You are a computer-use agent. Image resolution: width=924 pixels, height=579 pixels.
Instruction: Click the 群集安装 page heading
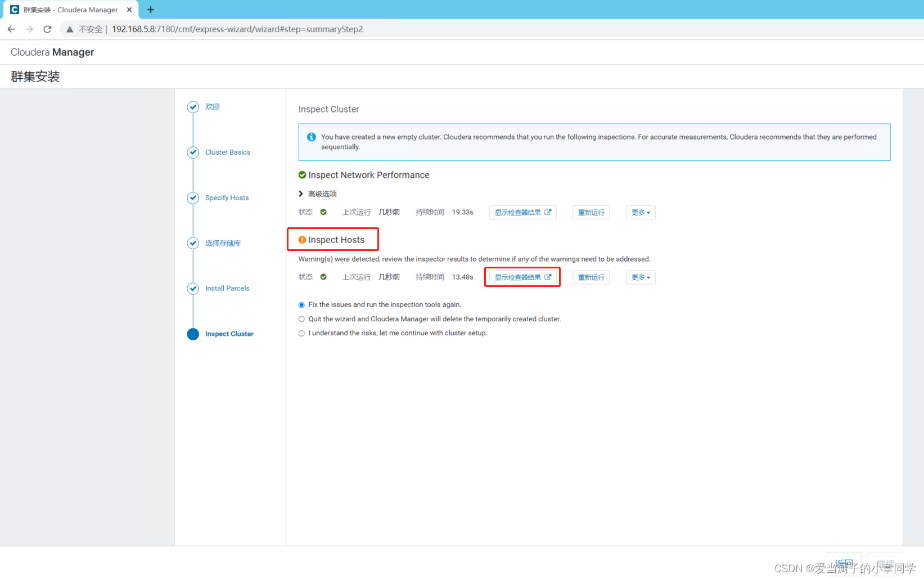(x=35, y=77)
